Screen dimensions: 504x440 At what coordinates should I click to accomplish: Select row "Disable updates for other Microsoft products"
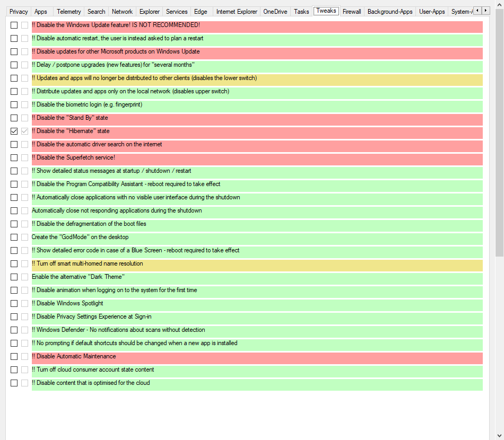tap(257, 54)
